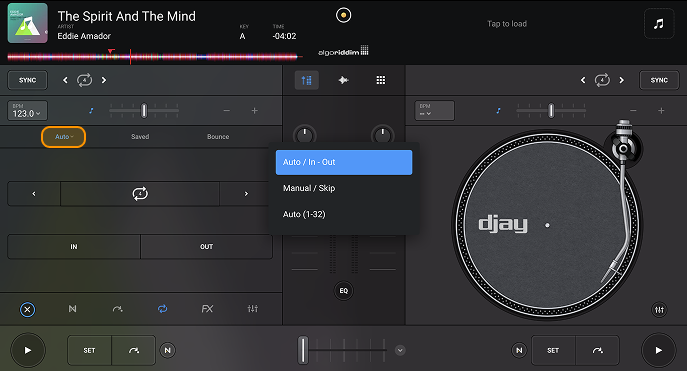Toggle key lock note icon on left deck

[91, 111]
